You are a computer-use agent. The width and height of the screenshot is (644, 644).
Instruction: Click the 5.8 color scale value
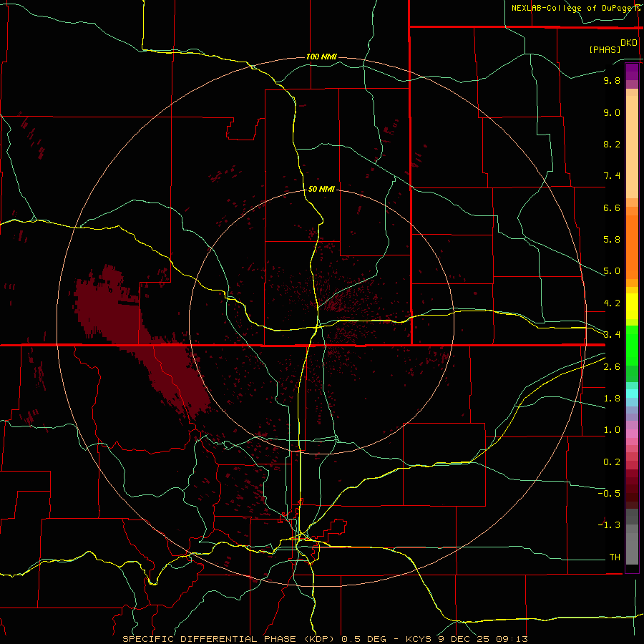pyautogui.click(x=612, y=240)
